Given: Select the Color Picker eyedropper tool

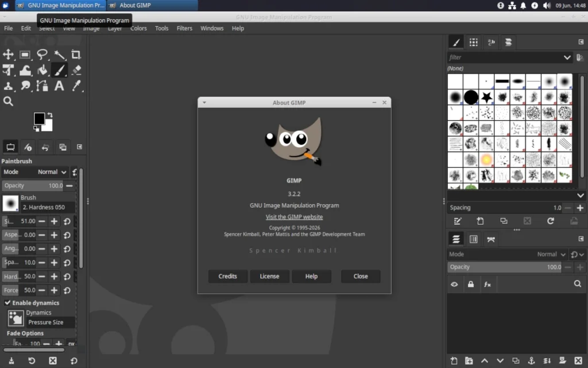Looking at the screenshot, I should click(76, 86).
